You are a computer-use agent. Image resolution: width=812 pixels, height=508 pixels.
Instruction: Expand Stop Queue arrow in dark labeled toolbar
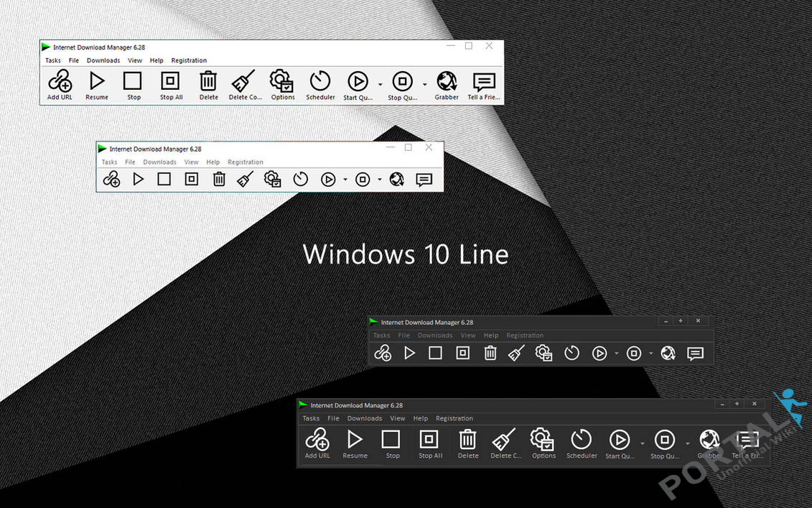688,443
